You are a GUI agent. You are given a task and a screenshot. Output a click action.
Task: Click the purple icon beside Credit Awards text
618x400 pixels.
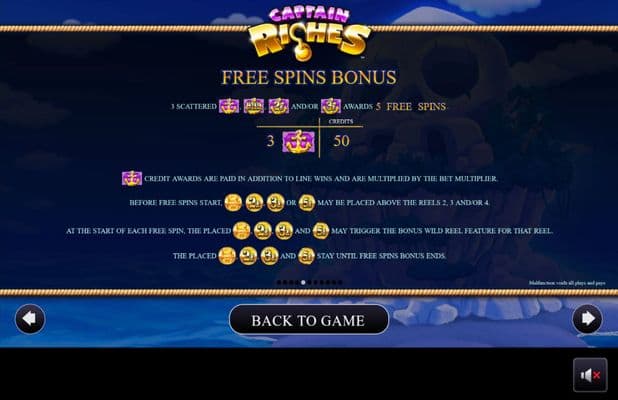(x=132, y=178)
